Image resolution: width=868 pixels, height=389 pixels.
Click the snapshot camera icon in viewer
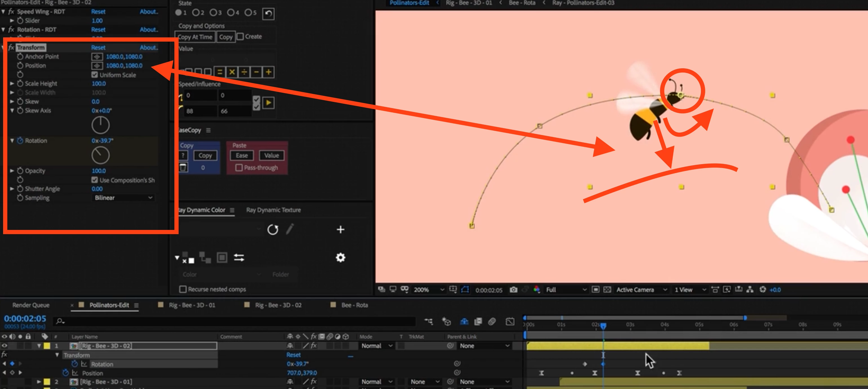(x=513, y=290)
